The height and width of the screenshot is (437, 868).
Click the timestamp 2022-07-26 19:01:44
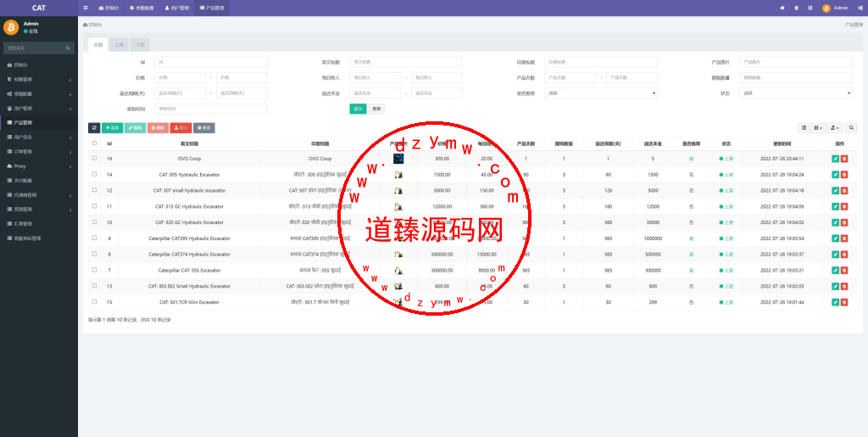point(782,302)
